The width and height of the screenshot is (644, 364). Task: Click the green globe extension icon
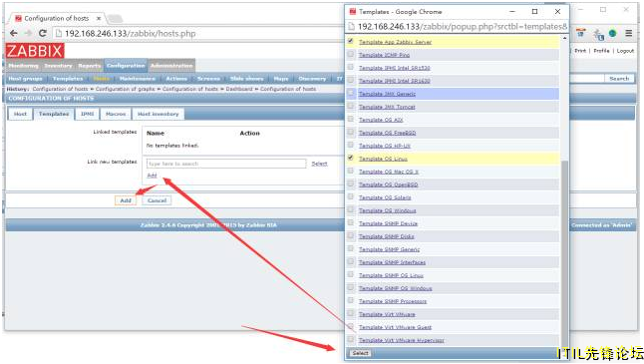coord(612,34)
